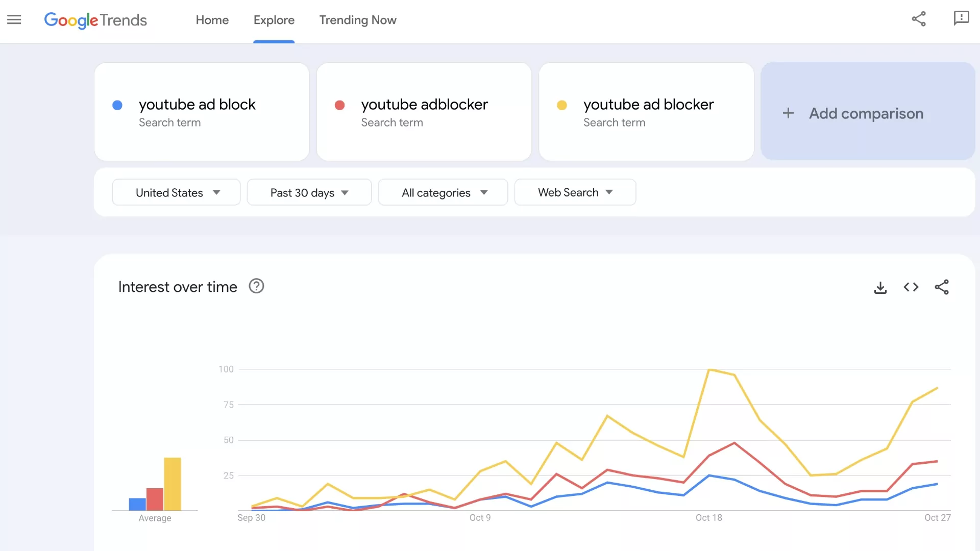Click the Google Trends logo
This screenshot has height=551, width=980.
(95, 20)
